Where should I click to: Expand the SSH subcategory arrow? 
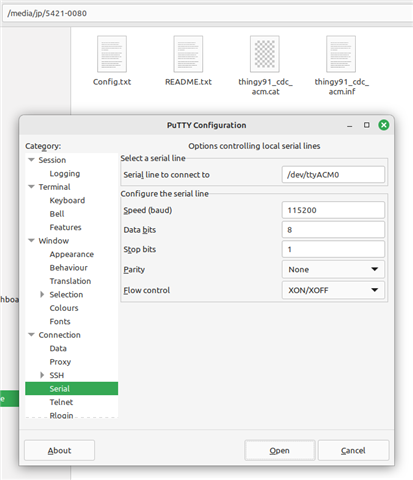tap(42, 375)
